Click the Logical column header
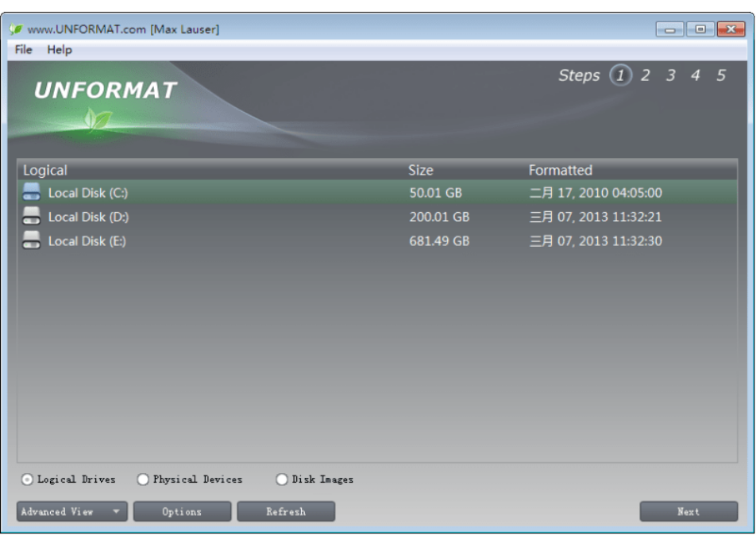756x535 pixels. (45, 170)
